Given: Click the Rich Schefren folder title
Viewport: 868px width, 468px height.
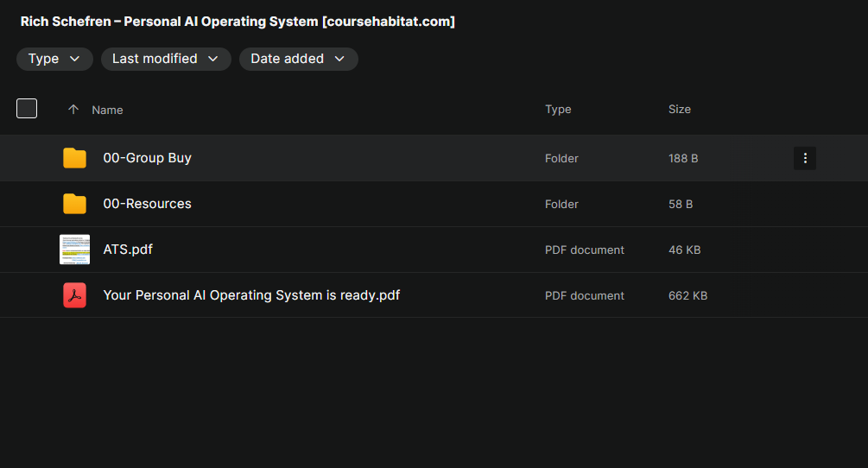Looking at the screenshot, I should pos(238,22).
